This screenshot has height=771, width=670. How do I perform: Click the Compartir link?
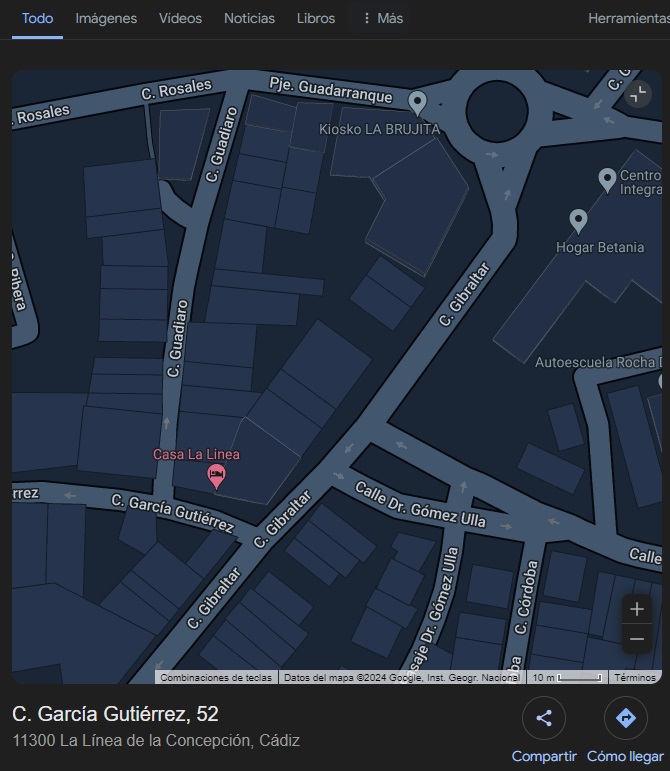(544, 756)
